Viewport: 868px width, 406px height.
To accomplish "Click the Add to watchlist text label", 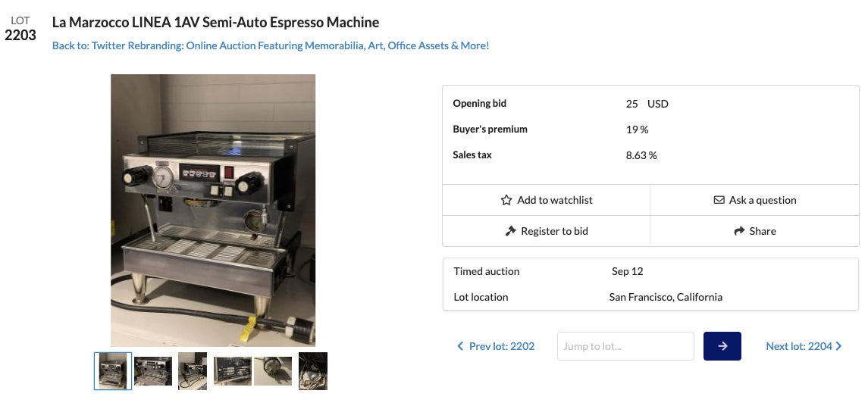I will coord(554,201).
